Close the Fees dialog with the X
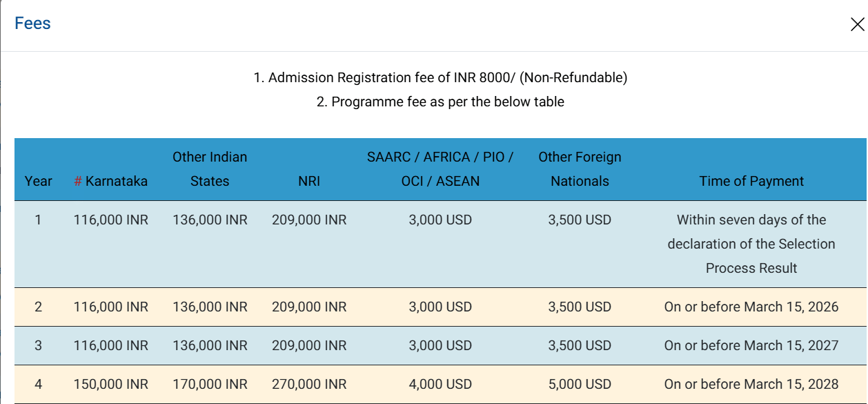 click(x=857, y=25)
